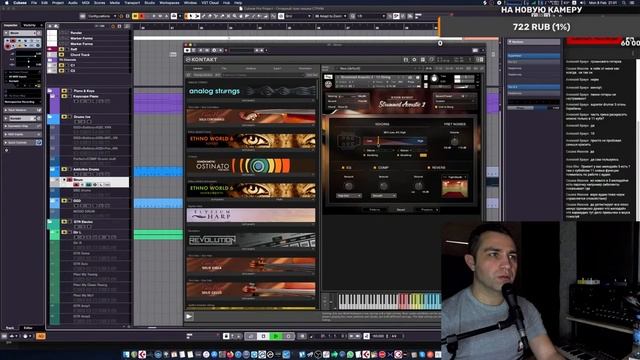Image resolution: width=640 pixels, height=360 pixels.
Task: Click the Kontakt minimize rack view icon far right
Action: (480, 60)
